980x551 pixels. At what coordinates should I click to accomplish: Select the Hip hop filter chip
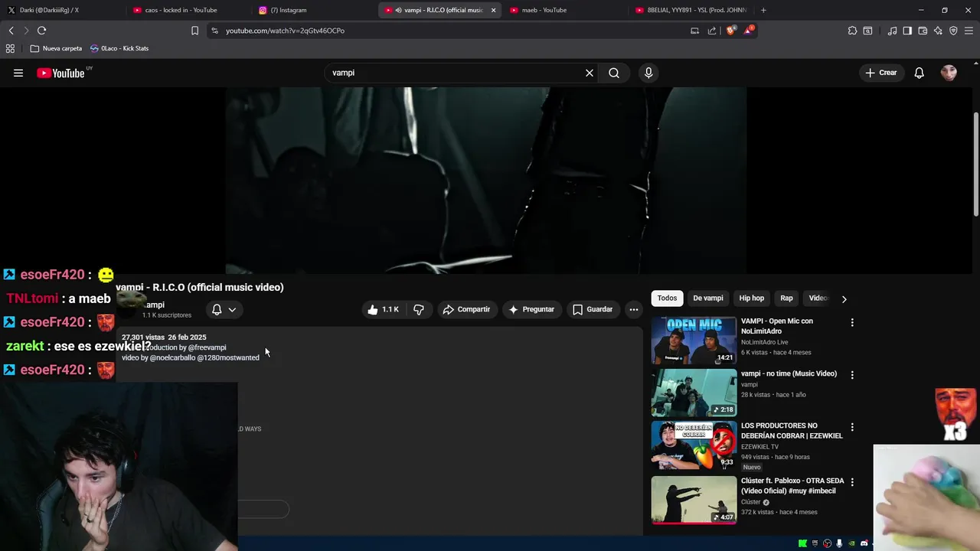click(752, 298)
